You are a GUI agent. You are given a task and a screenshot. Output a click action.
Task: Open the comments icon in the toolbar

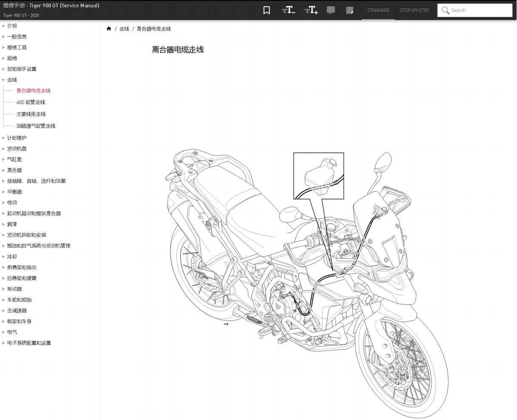pos(331,10)
